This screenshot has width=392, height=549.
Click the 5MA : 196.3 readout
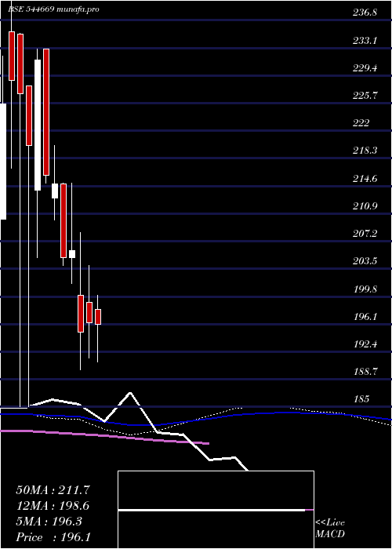[49, 522]
